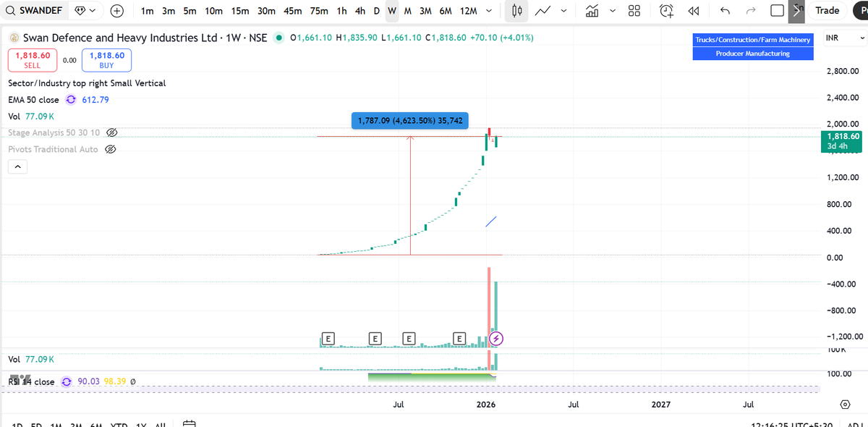Image resolution: width=868 pixels, height=427 pixels.
Task: Open the chevron beside the Indicators icon
Action: (x=613, y=11)
